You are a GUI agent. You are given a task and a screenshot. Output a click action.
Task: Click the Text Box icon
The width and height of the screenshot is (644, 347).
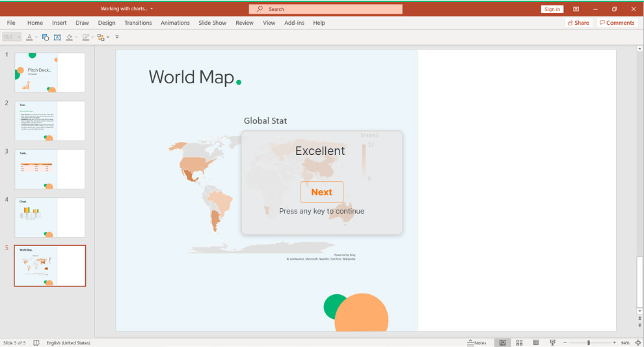(57, 37)
